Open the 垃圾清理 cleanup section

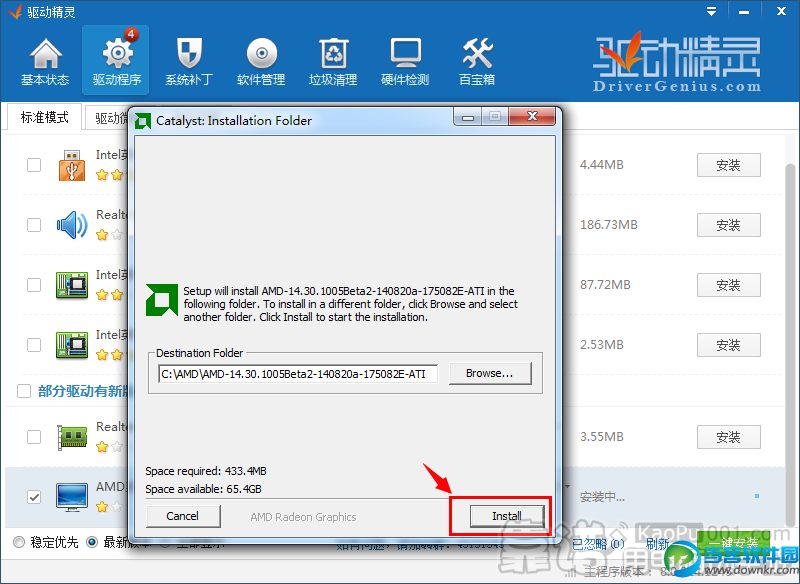[x=333, y=61]
